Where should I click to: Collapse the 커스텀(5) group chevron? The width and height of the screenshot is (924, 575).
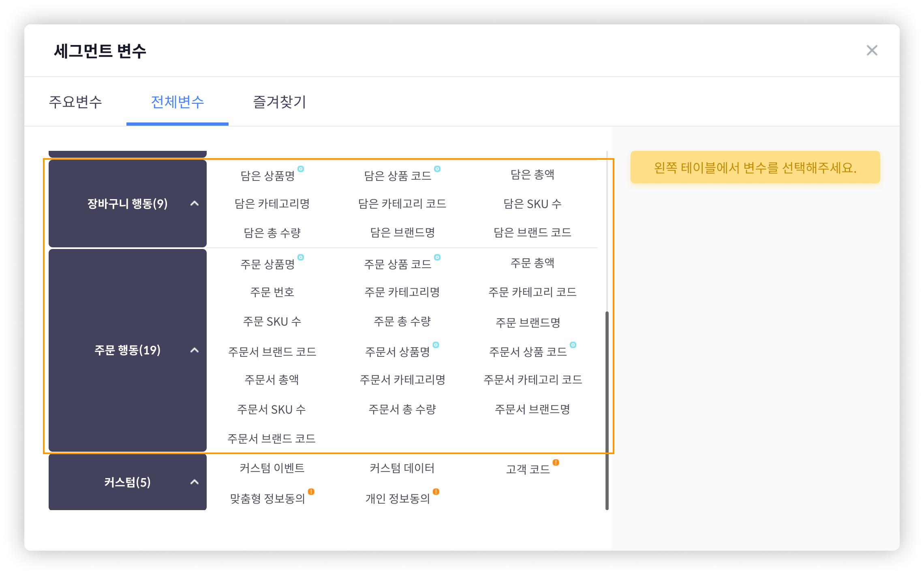coord(195,482)
